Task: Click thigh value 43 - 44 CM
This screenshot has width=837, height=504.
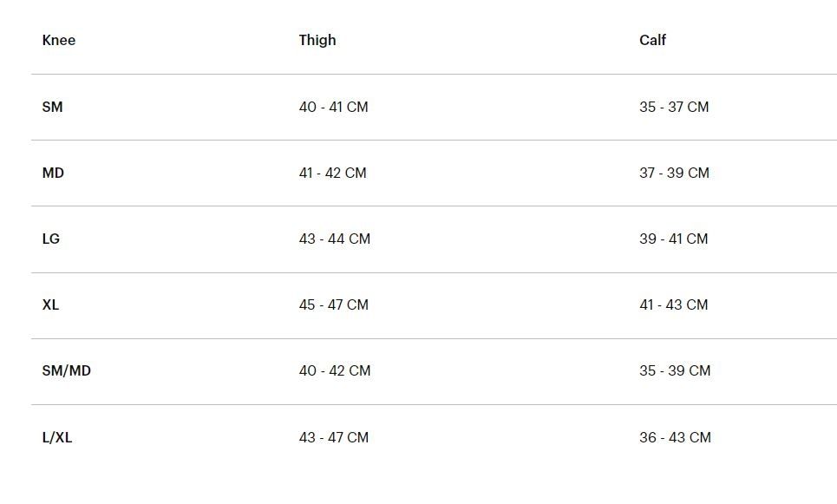Action: [334, 239]
